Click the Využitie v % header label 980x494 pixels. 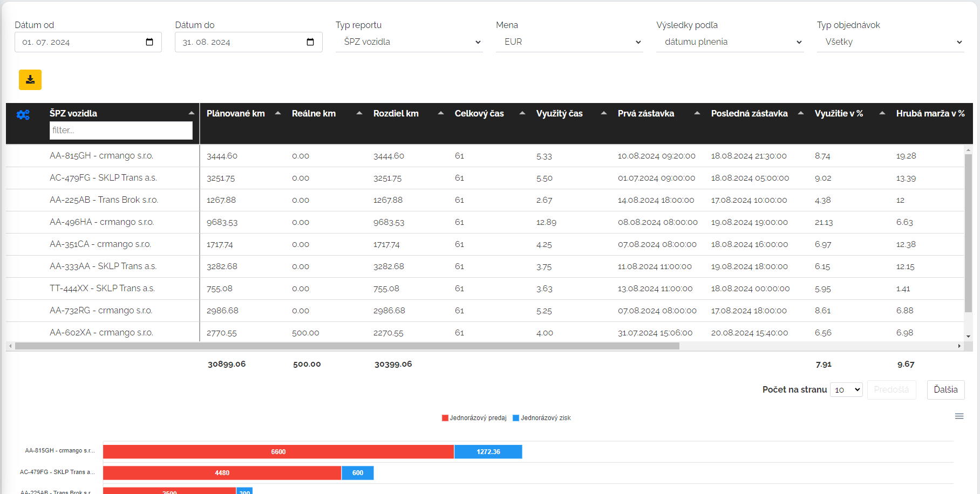pos(839,113)
